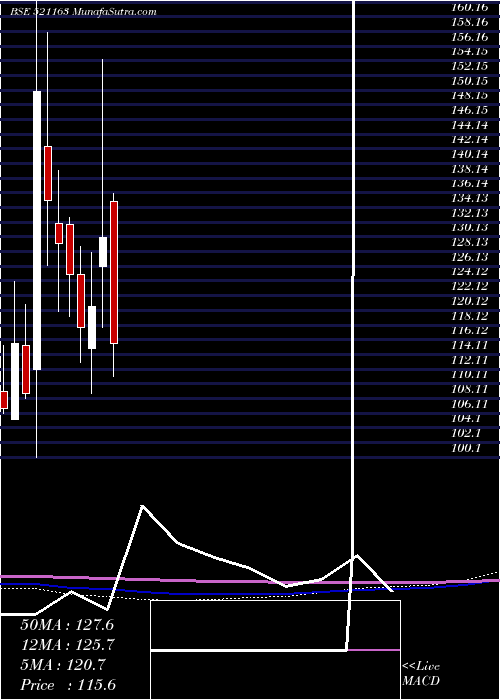Click the 50MA : 127.6 label
Image resolution: width=500 pixels, height=700 pixels.
click(x=67, y=625)
